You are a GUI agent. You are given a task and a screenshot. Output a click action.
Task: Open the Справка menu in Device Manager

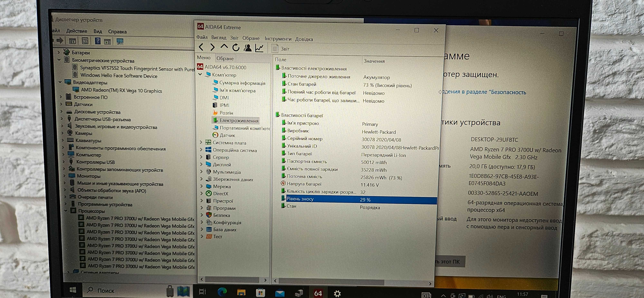[x=117, y=32]
